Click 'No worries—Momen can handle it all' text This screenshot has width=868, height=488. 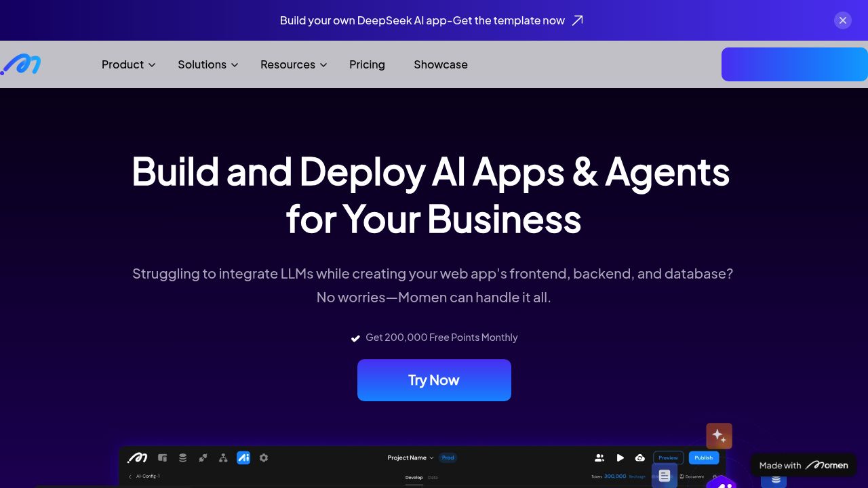point(433,297)
